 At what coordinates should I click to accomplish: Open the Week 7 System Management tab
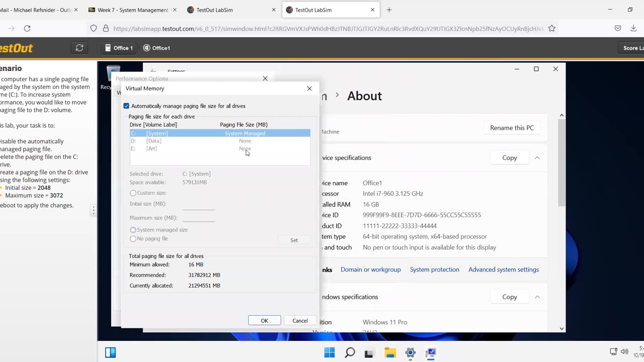[132, 10]
